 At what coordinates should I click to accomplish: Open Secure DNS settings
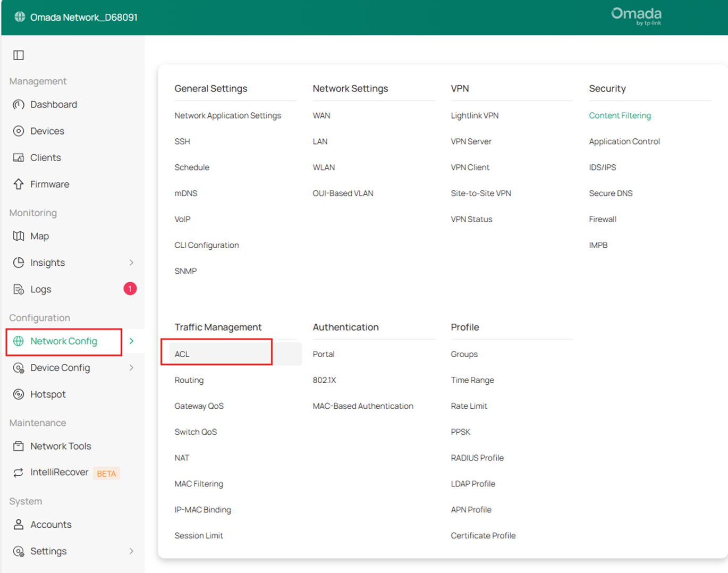tap(611, 193)
